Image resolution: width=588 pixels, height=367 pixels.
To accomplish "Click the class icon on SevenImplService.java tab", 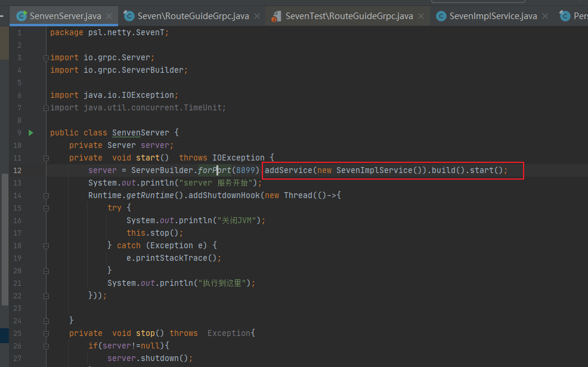I will pyautogui.click(x=441, y=16).
